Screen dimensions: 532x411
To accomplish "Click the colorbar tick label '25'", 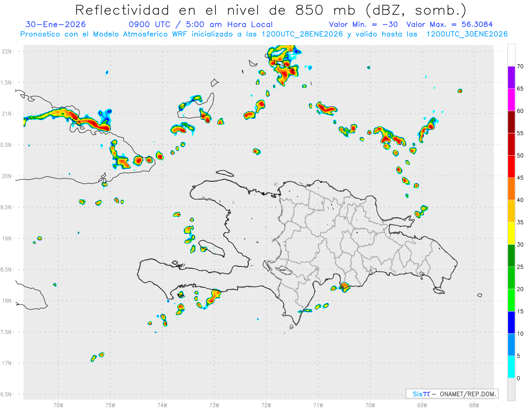I will tap(520, 267).
